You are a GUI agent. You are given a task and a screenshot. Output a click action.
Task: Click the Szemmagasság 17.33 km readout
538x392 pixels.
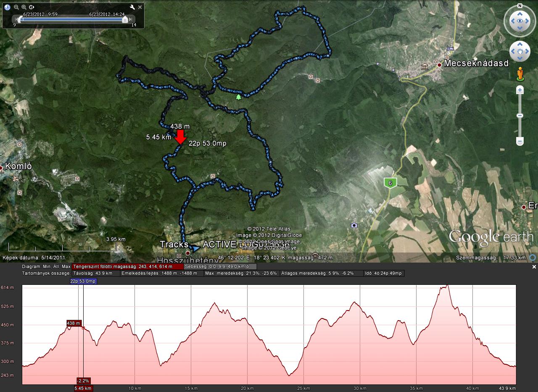[x=491, y=258]
